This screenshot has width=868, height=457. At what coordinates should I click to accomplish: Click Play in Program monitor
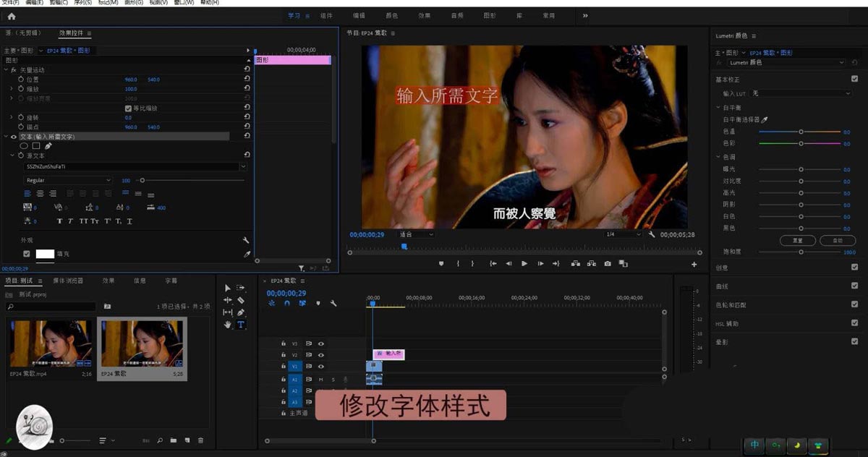(524, 264)
